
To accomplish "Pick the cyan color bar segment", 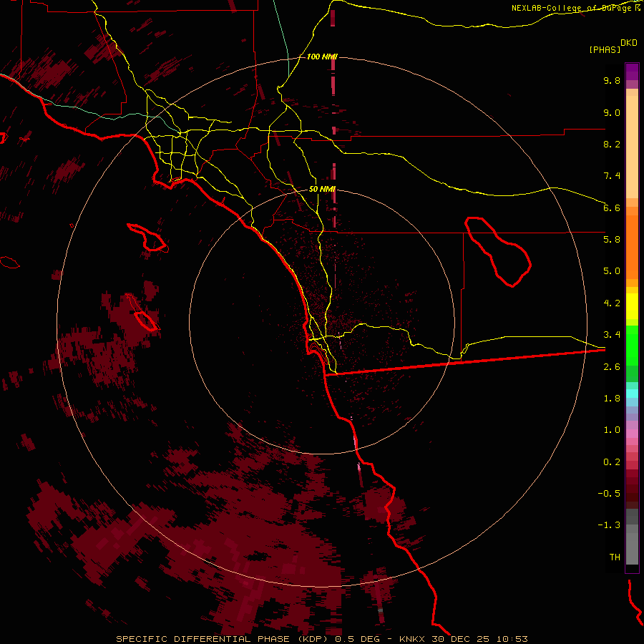I will click(x=632, y=394).
